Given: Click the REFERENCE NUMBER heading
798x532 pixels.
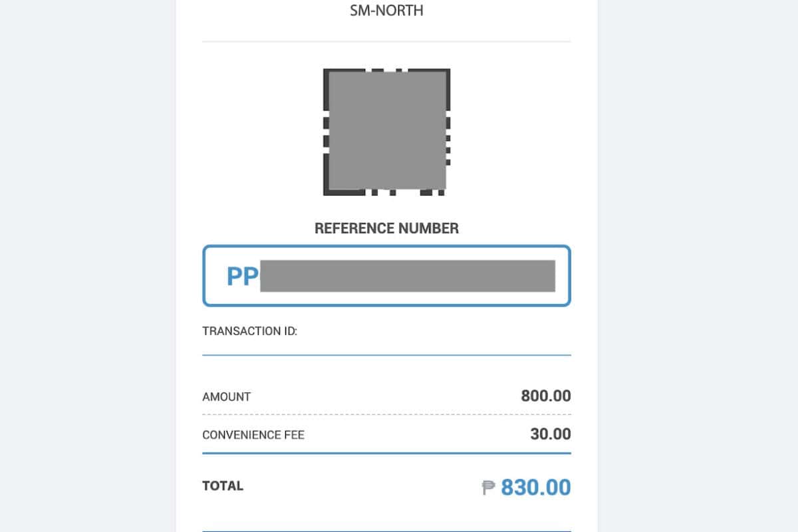Looking at the screenshot, I should [386, 229].
